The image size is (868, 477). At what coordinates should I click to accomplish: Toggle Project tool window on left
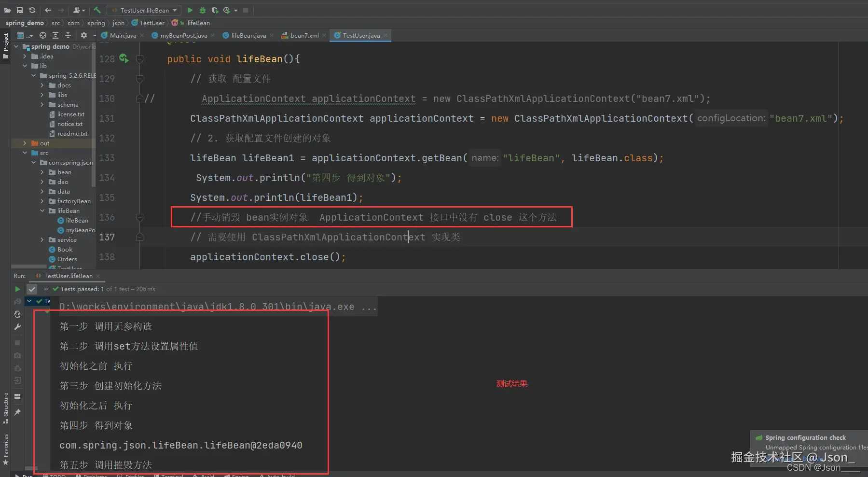click(6, 45)
